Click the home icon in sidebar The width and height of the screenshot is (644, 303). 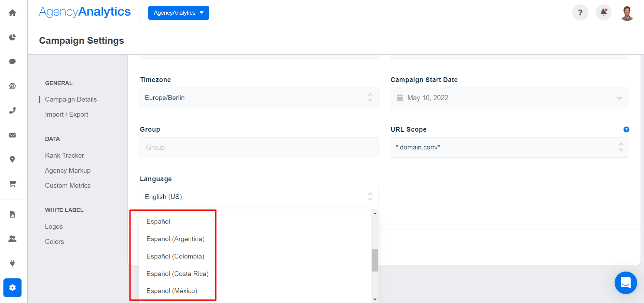(x=12, y=13)
